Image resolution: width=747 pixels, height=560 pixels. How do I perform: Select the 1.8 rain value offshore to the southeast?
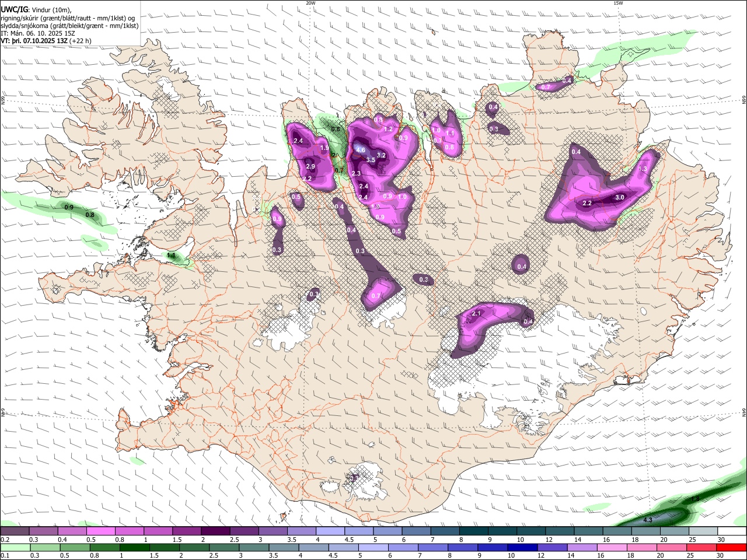[x=695, y=499]
